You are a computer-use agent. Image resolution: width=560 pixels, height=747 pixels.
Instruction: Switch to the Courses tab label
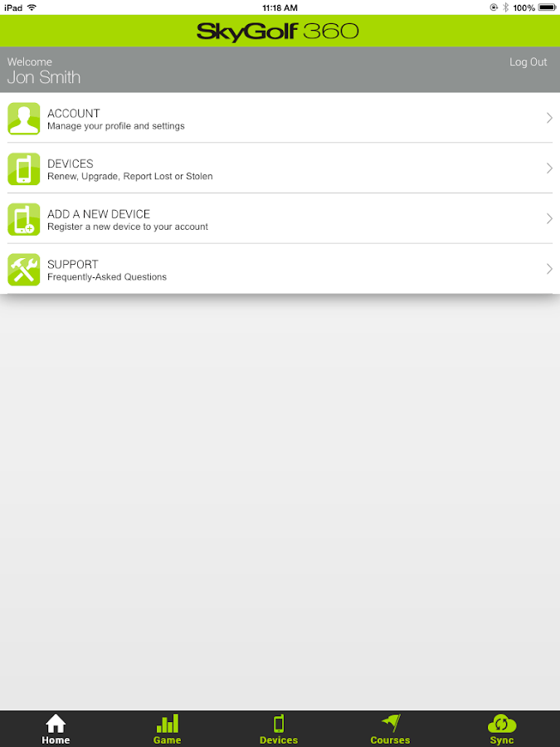pyautogui.click(x=391, y=740)
